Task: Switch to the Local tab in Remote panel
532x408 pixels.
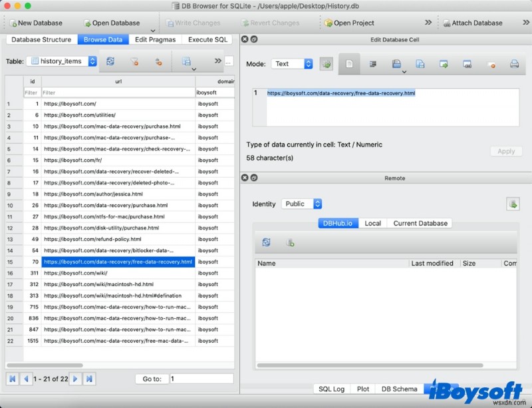Action: [372, 223]
